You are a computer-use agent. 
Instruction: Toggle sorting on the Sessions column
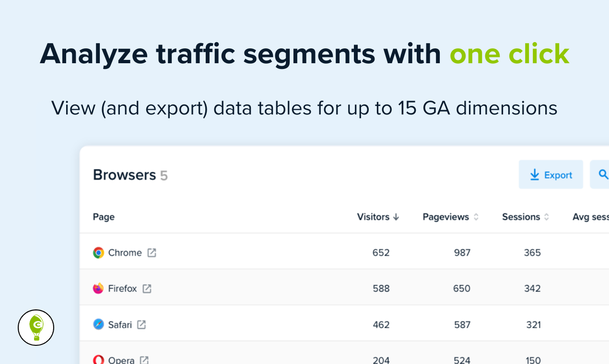pos(548,216)
